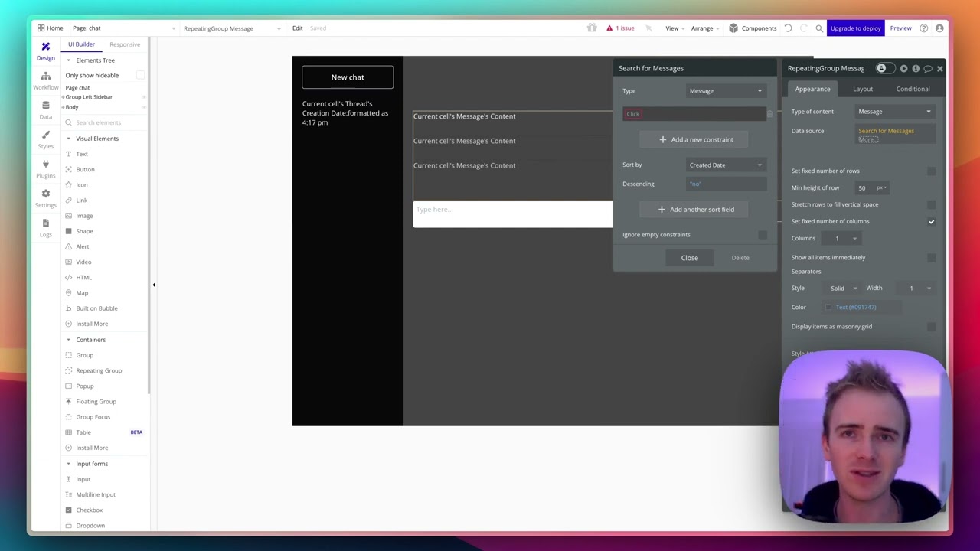Image resolution: width=980 pixels, height=551 pixels.
Task: Toggle Only show hideable checkbox
Action: (140, 75)
